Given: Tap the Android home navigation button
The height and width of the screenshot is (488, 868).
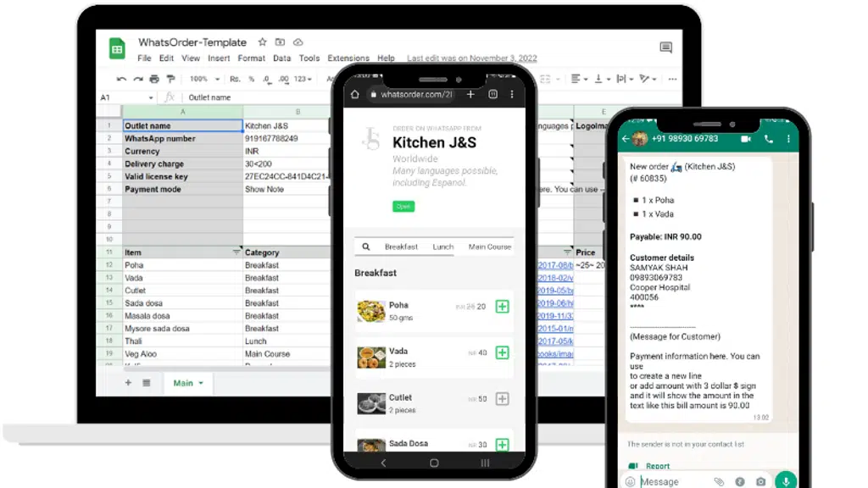Looking at the screenshot, I should point(434,463).
